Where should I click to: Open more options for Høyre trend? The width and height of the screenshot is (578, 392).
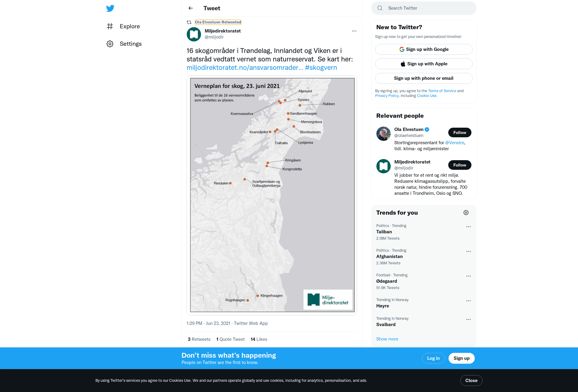click(x=468, y=301)
